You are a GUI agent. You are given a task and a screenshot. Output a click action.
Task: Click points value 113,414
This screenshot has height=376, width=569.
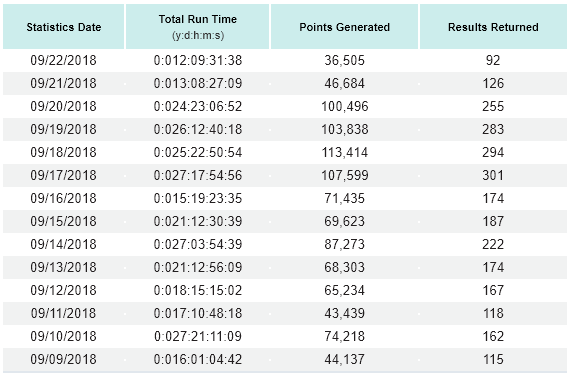pyautogui.click(x=345, y=152)
